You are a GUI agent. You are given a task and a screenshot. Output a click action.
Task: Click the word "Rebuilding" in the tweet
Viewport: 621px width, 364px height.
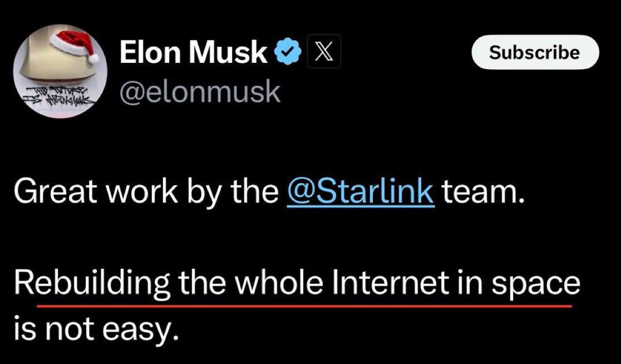pyautogui.click(x=92, y=284)
